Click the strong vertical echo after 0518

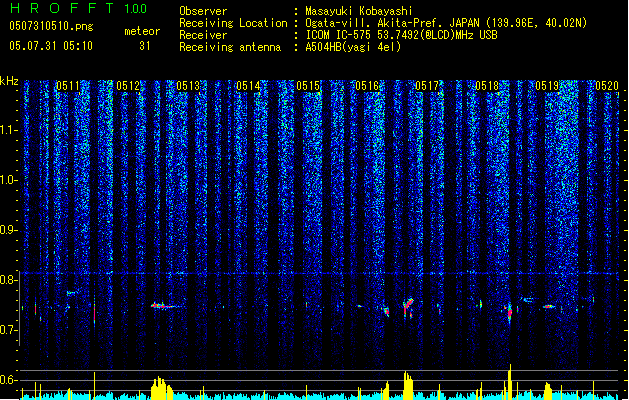[509, 312]
